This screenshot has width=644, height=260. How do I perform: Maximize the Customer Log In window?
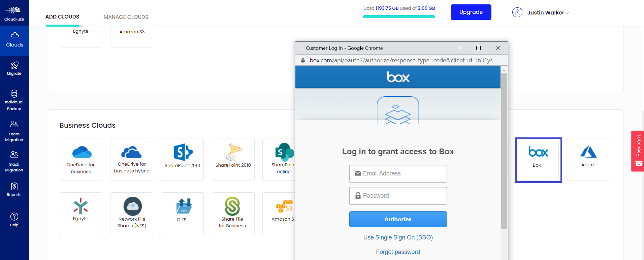tap(478, 48)
